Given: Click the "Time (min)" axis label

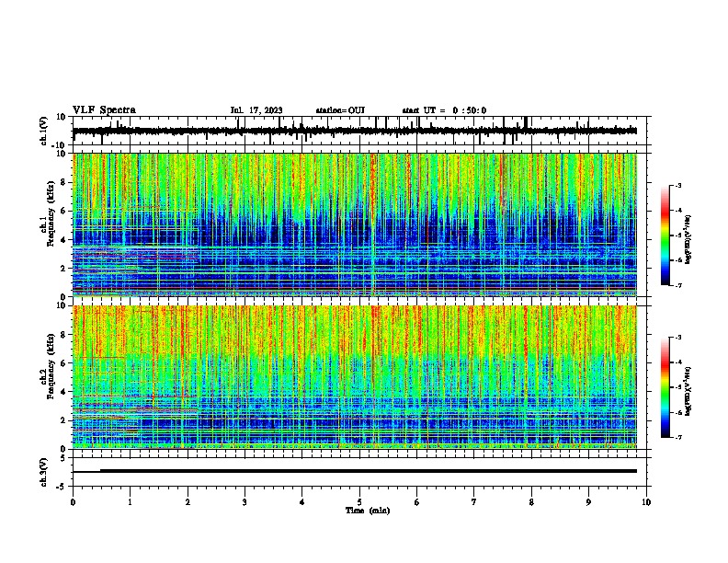Looking at the screenshot, I should (x=368, y=511).
